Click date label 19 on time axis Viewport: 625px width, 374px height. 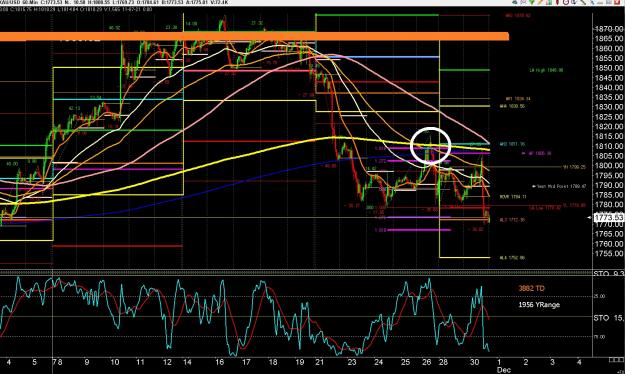point(299,362)
